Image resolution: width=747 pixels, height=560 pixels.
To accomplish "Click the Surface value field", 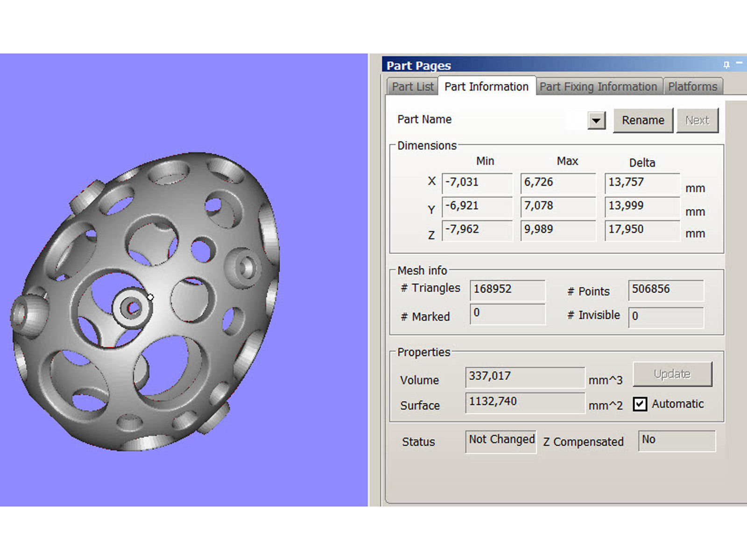I will click(x=525, y=402).
